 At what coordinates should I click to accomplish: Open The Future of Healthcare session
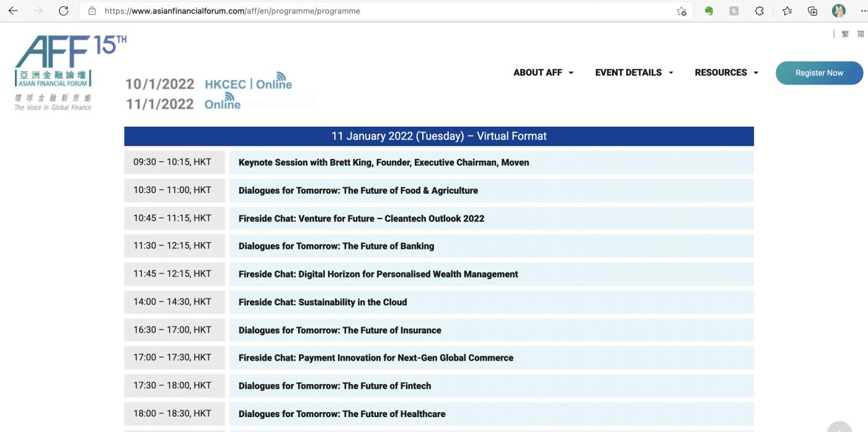tap(492, 414)
